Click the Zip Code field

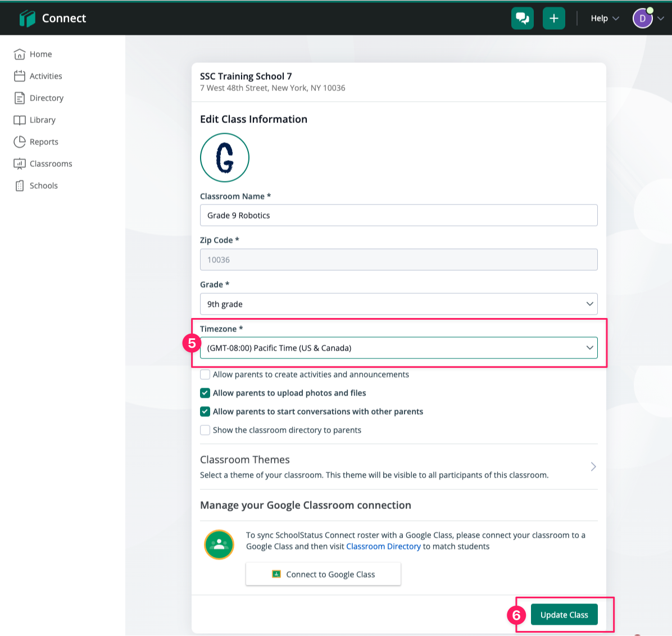click(398, 259)
